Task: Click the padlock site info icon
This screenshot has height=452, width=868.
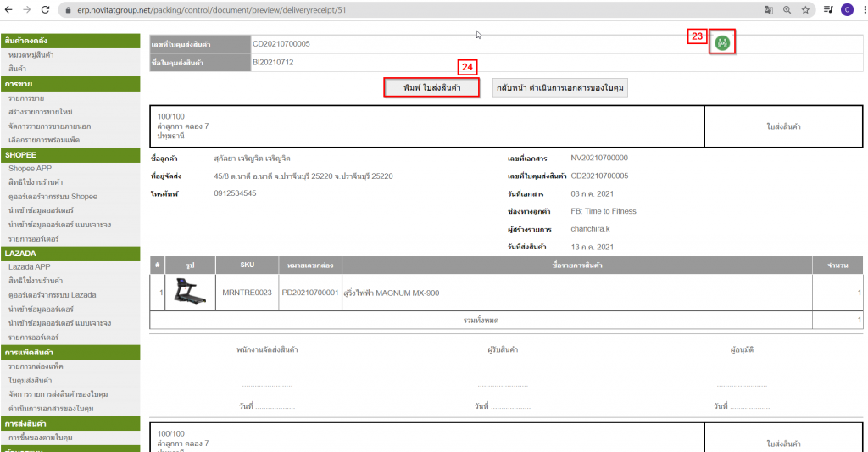Action: pyautogui.click(x=69, y=10)
